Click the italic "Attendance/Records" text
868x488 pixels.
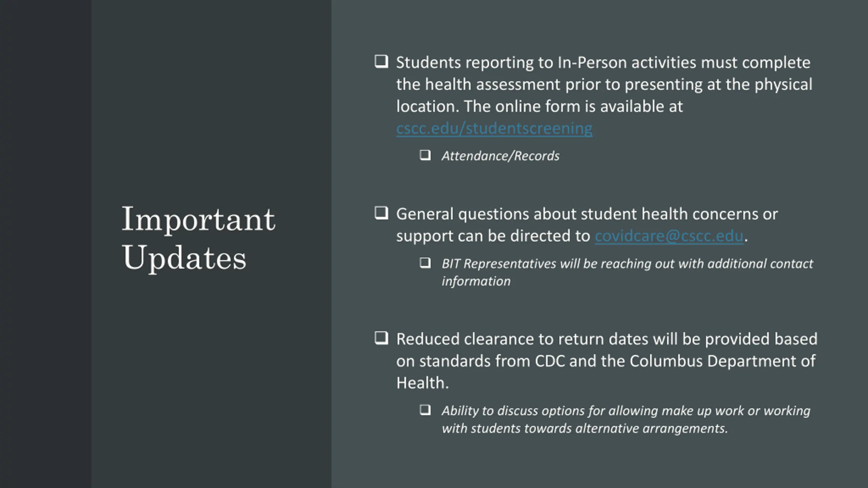coord(500,156)
